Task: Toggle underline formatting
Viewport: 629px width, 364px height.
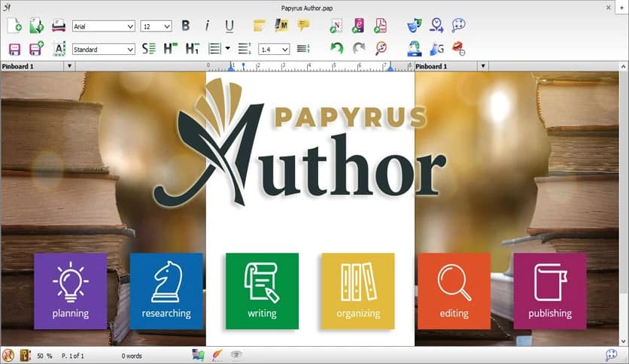Action: tap(229, 26)
